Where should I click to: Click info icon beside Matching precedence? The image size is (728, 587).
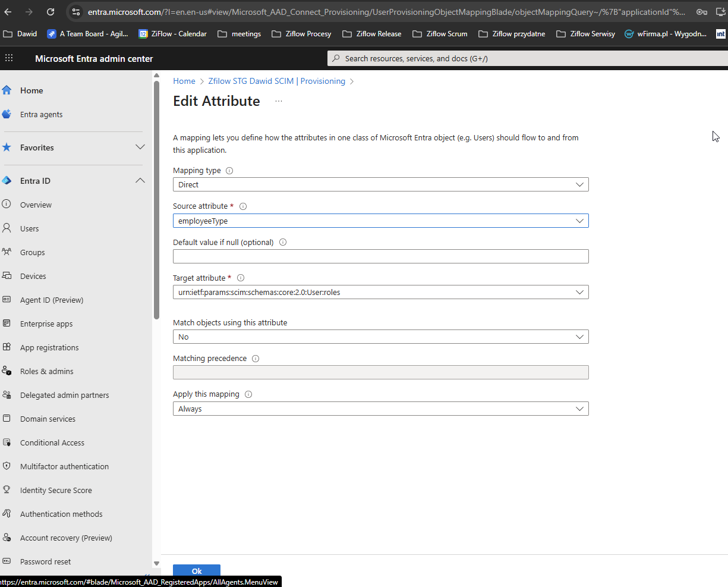pyautogui.click(x=256, y=359)
